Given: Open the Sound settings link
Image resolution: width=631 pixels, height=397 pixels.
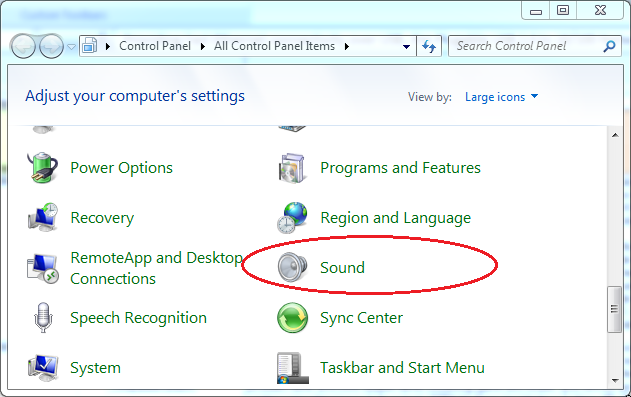Looking at the screenshot, I should [342, 267].
